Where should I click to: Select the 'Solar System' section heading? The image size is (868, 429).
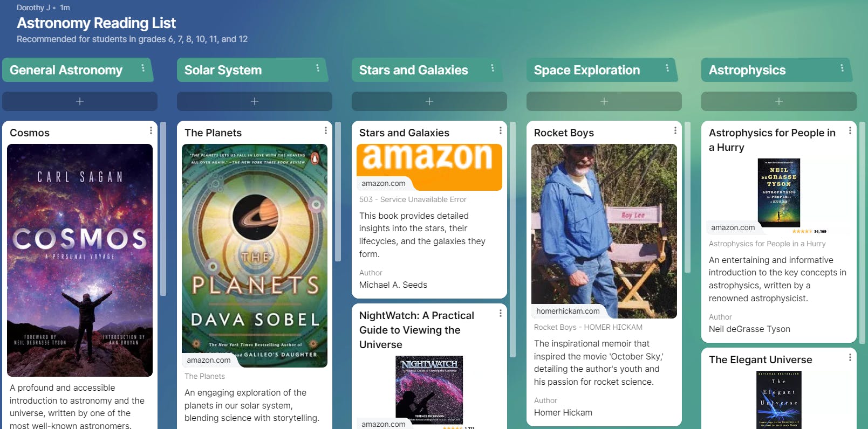(223, 70)
